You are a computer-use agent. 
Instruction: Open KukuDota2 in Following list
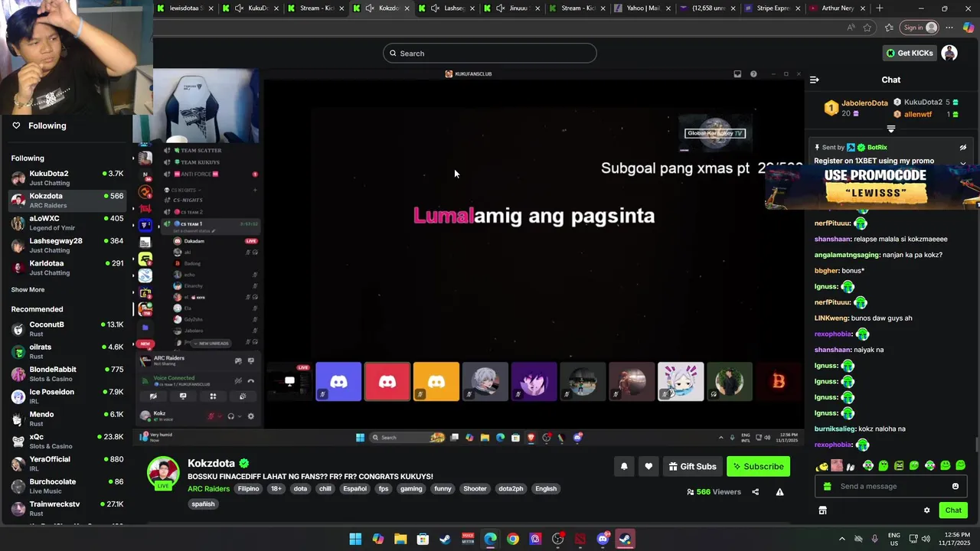pos(67,178)
